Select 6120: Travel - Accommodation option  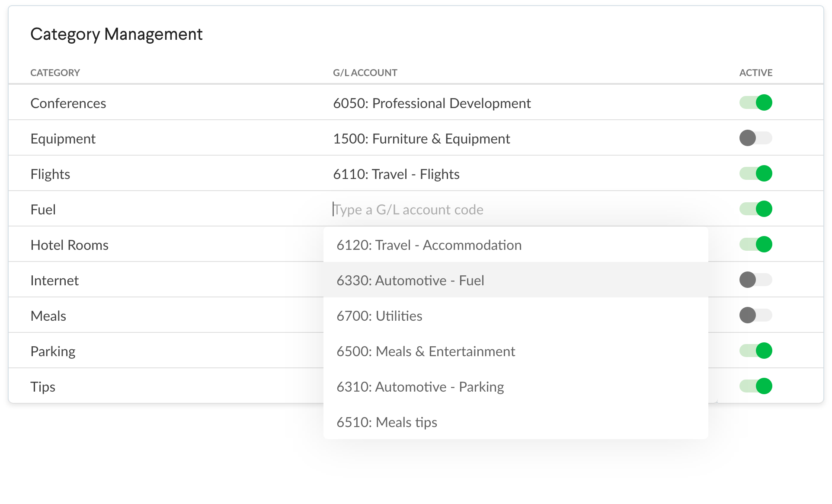point(429,245)
